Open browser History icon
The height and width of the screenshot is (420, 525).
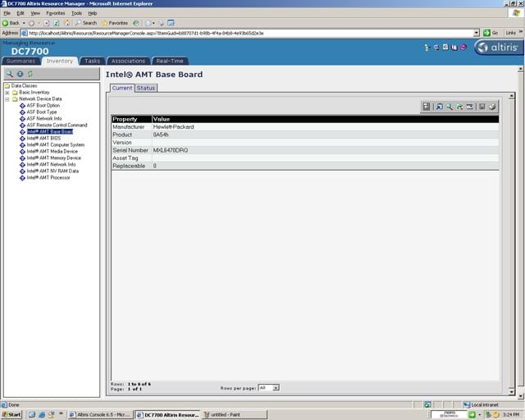click(x=135, y=23)
